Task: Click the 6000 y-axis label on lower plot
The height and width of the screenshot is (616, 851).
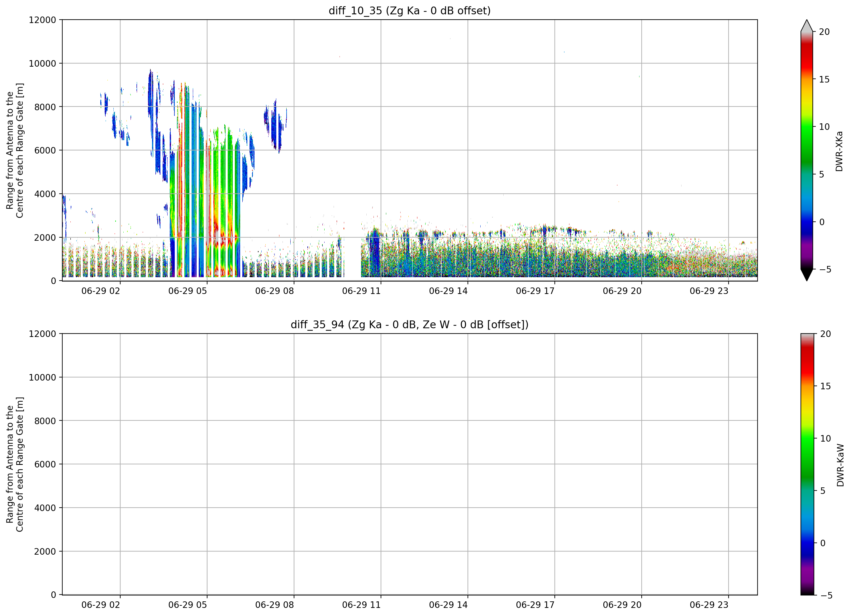Action: tap(45, 464)
